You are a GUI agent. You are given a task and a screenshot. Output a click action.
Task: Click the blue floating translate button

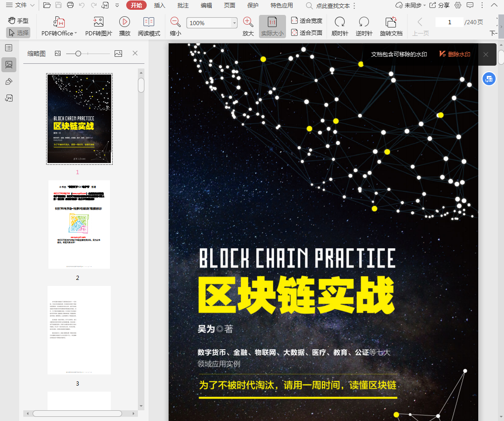(489, 79)
